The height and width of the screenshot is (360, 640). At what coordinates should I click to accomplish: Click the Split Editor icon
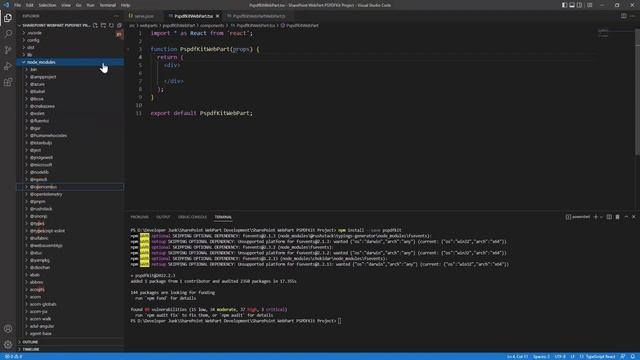point(624,16)
